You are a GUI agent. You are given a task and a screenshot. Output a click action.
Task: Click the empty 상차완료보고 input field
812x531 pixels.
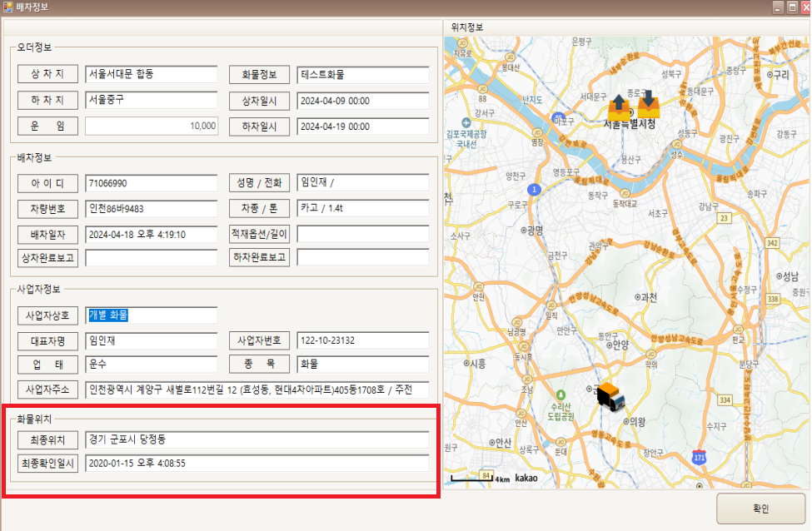point(151,258)
